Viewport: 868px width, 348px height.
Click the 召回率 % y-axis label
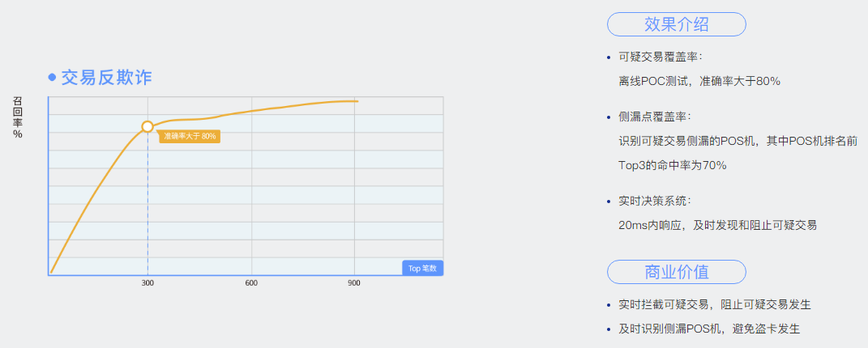18,117
